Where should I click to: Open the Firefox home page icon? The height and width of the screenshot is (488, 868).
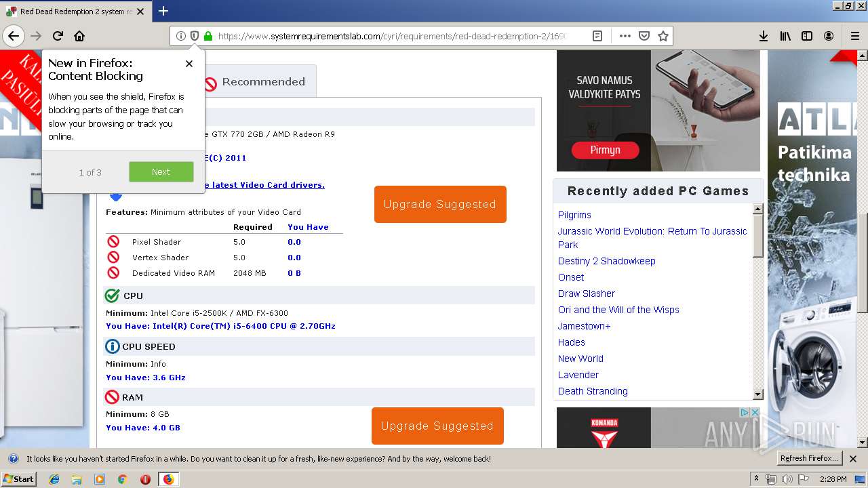(79, 36)
